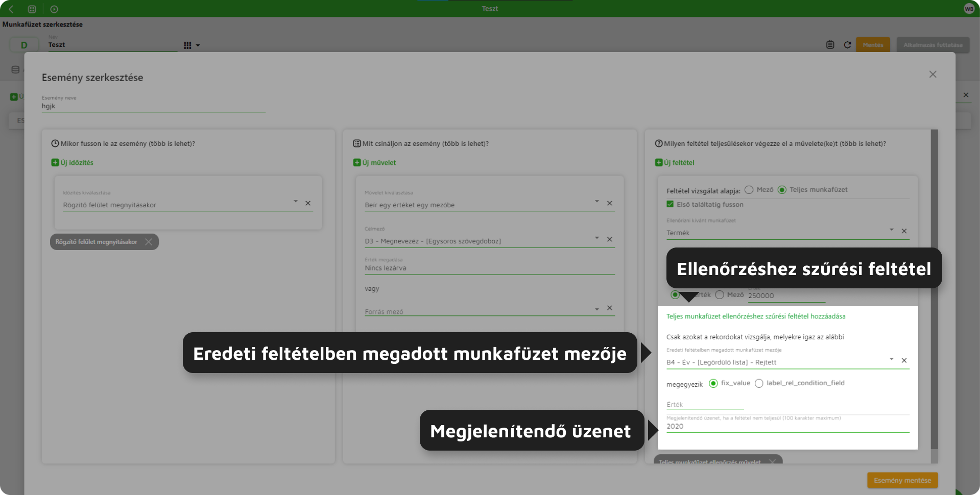
Task: Clear the Célmező D3 selection
Action: coord(609,239)
